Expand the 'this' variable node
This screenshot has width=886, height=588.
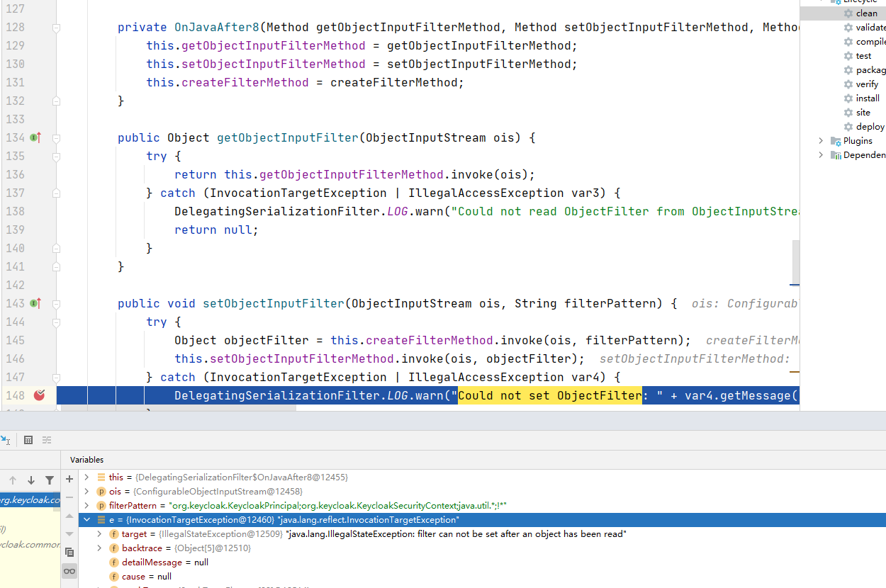(x=86, y=477)
